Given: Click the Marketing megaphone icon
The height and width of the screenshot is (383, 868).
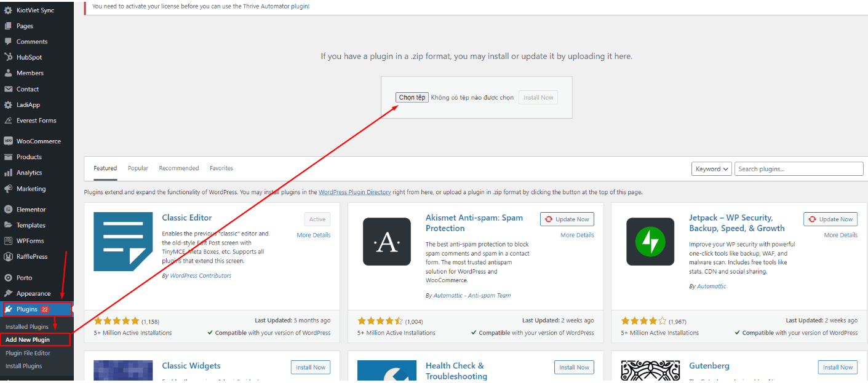Looking at the screenshot, I should pos(8,189).
